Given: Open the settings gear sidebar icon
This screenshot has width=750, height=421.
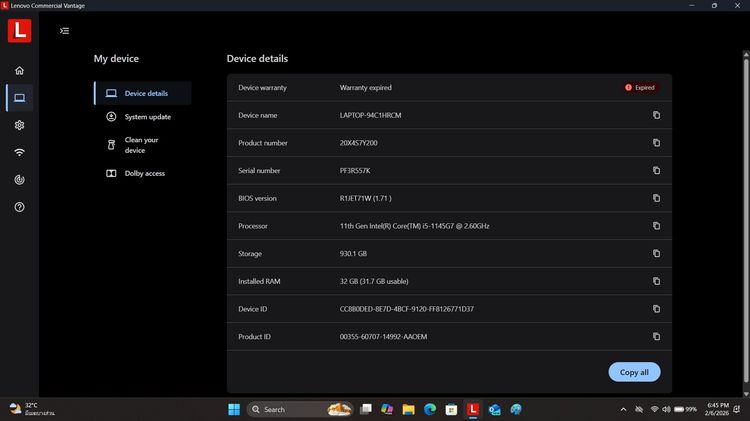Looking at the screenshot, I should [20, 125].
